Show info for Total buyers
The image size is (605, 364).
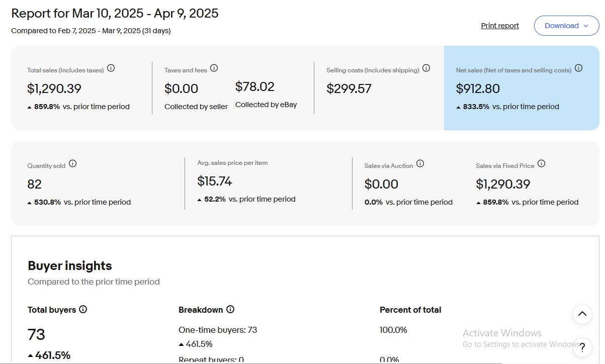(x=83, y=310)
